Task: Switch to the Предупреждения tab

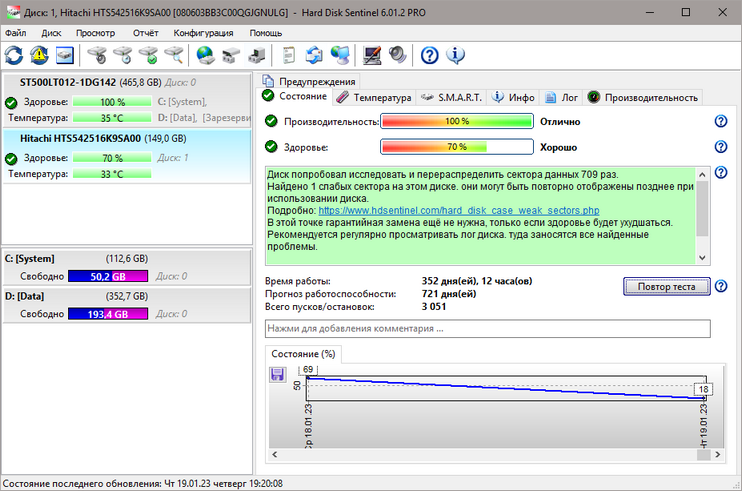Action: (x=309, y=81)
